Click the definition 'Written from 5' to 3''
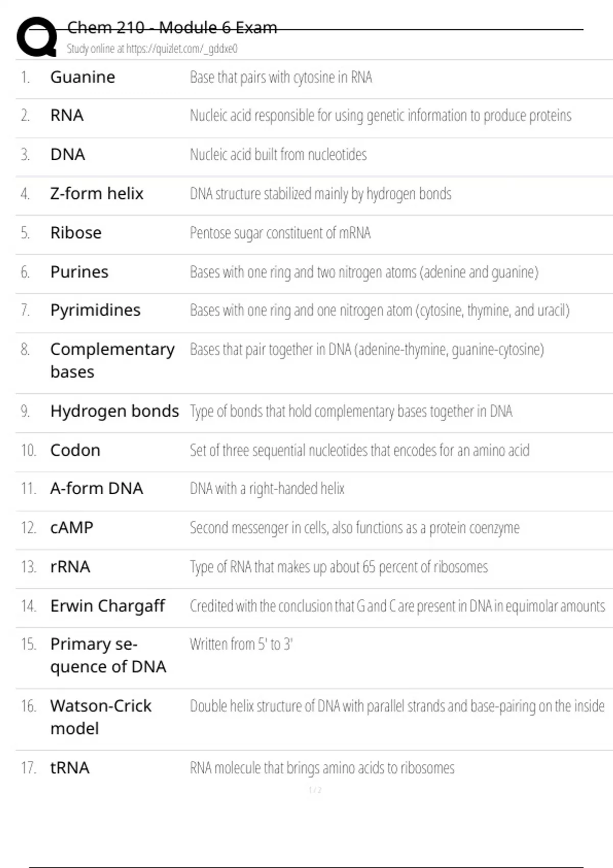Viewport: 613px width, 868px height. tap(241, 644)
